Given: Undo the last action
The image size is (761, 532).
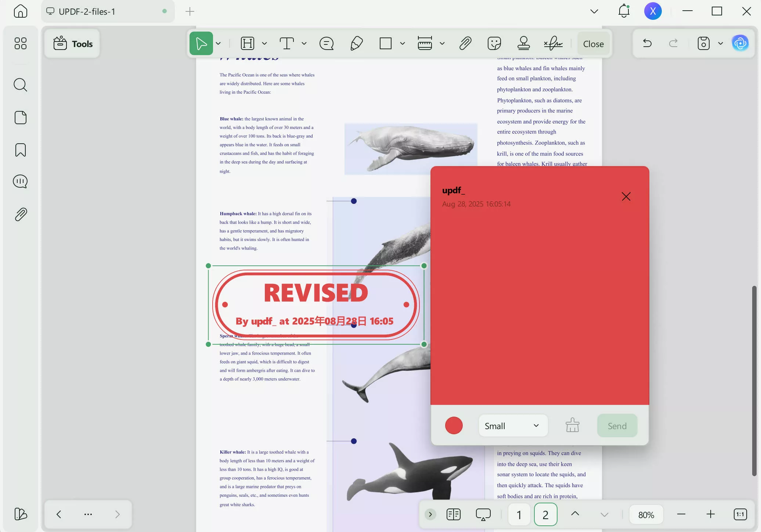Looking at the screenshot, I should (x=647, y=43).
